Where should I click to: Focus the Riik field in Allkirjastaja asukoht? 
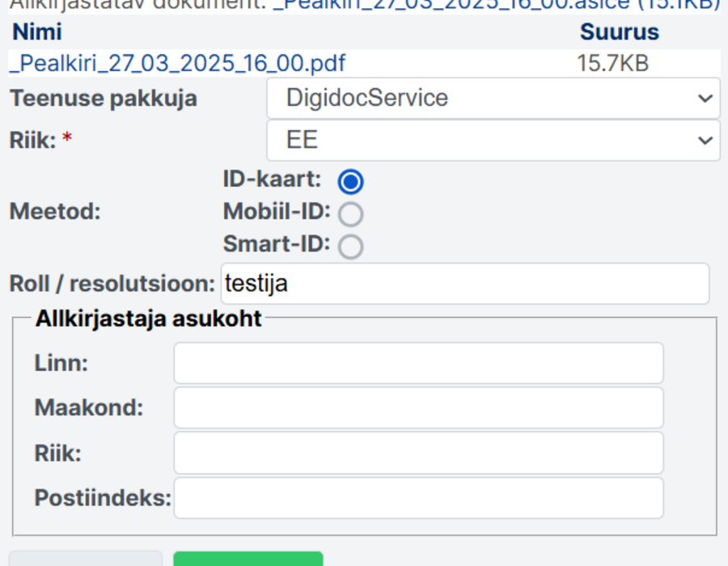click(418, 453)
